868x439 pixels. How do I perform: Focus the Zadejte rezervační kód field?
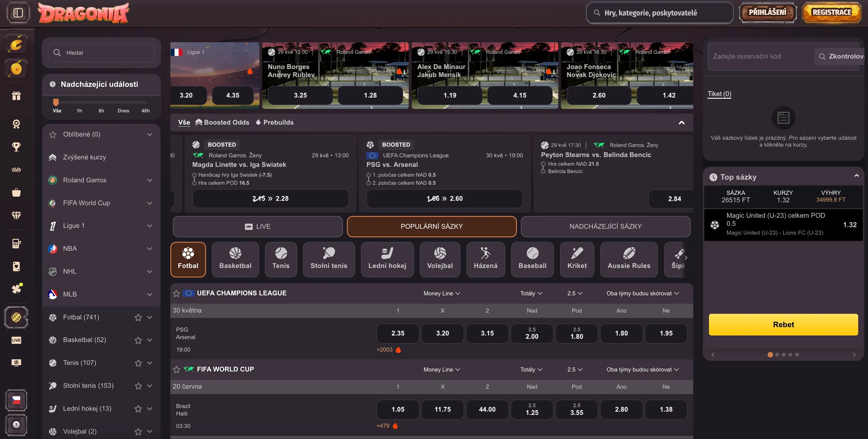[760, 56]
